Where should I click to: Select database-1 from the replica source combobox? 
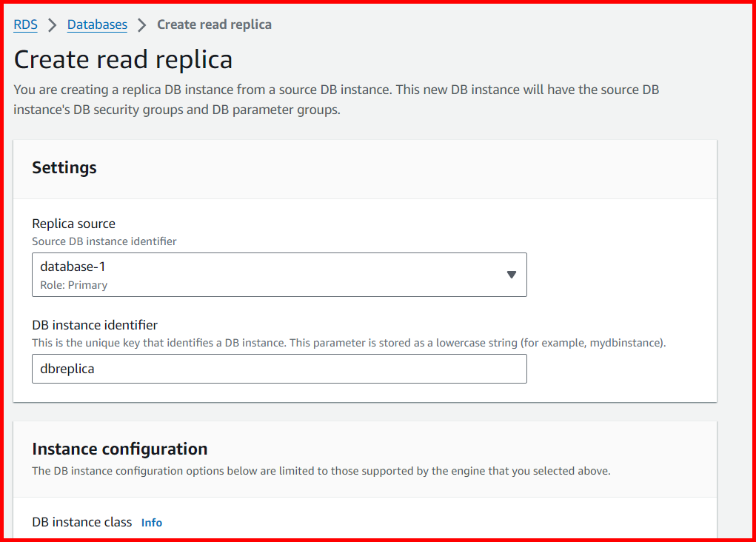tap(279, 274)
